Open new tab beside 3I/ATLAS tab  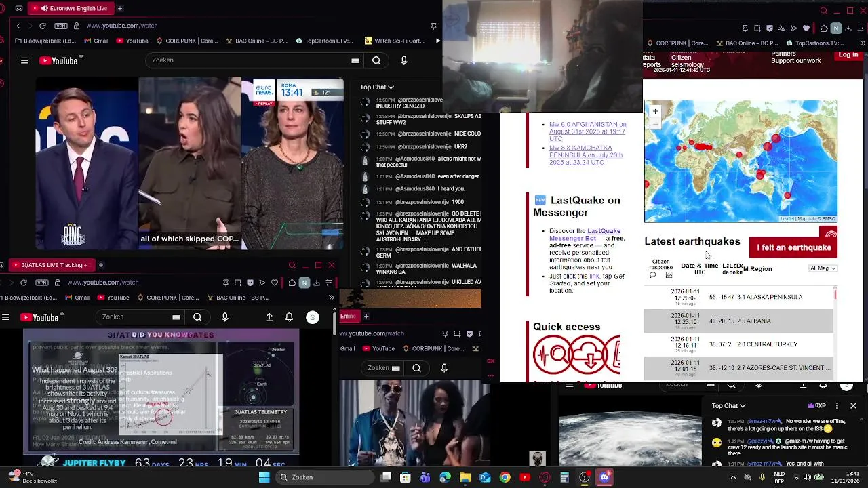100,265
